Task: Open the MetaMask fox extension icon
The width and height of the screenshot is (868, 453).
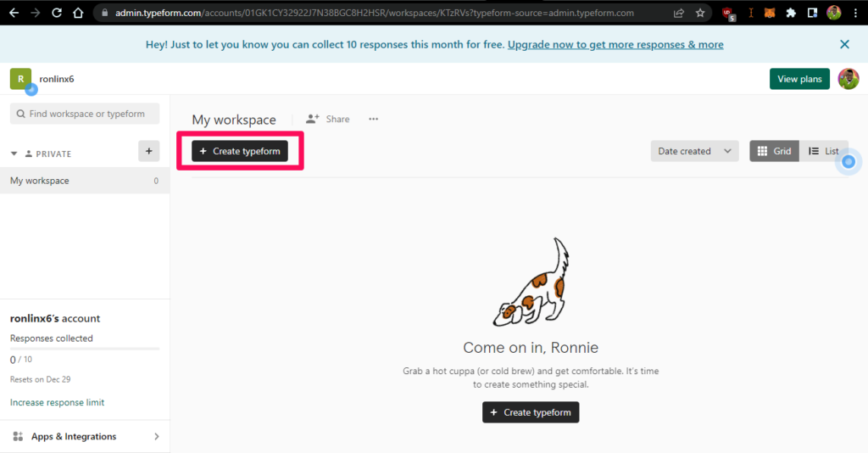Action: coord(770,13)
